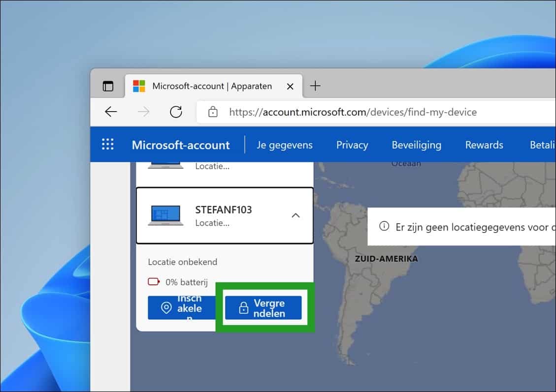The height and width of the screenshot is (392, 556).
Task: Click the site permissions lock icon
Action: 213,112
